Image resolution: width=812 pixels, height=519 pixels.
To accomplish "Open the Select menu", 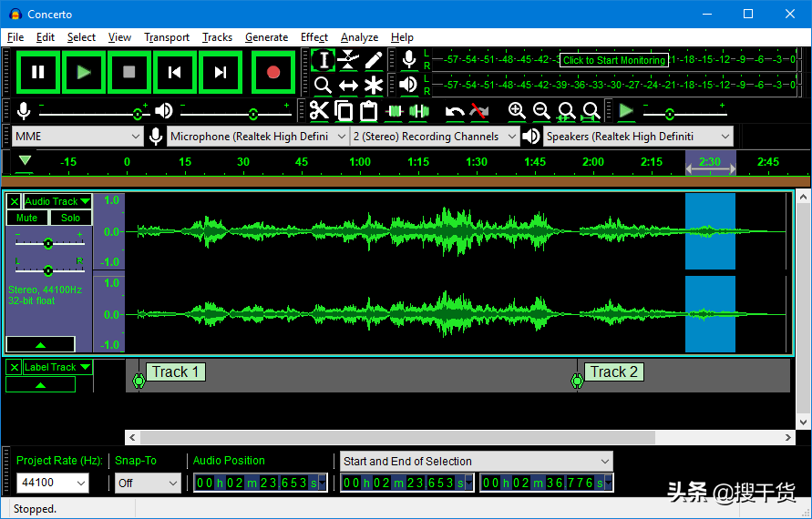I will 81,37.
